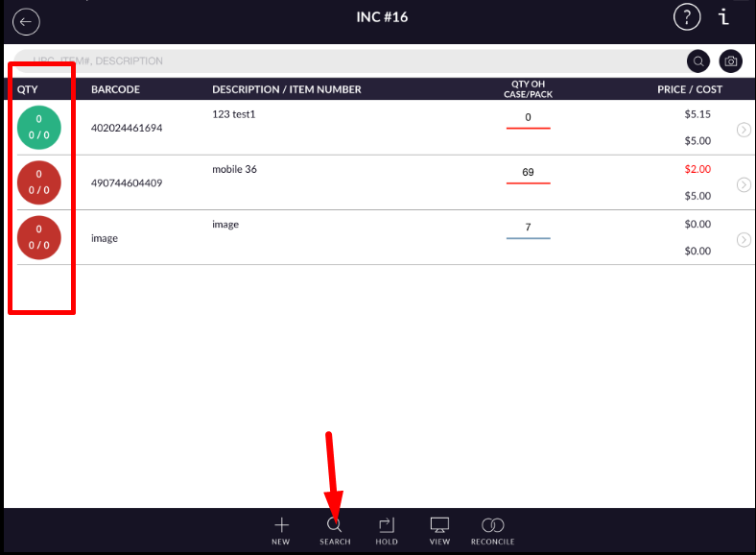Tap the green quantity circle for 123 test1

click(x=39, y=128)
